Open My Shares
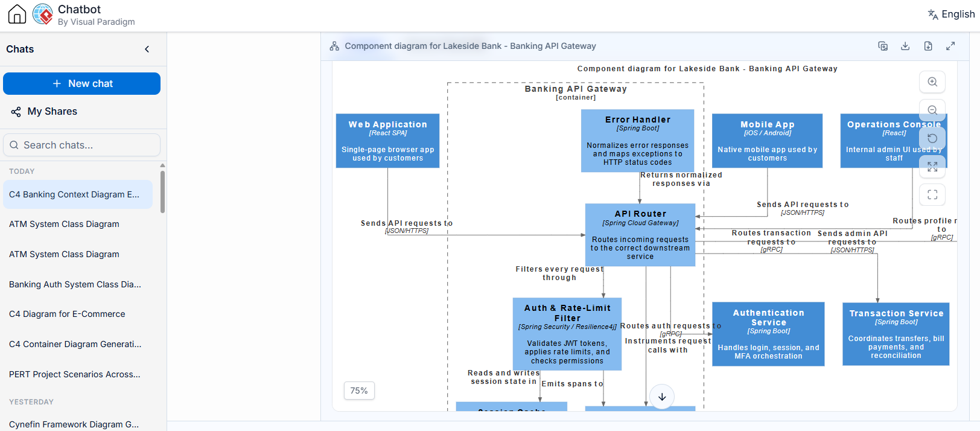Screen dimensions: 980x431 [x=52, y=111]
